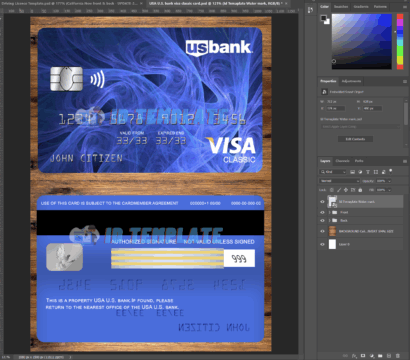
Task: Click the create new group icon
Action: 380,356
